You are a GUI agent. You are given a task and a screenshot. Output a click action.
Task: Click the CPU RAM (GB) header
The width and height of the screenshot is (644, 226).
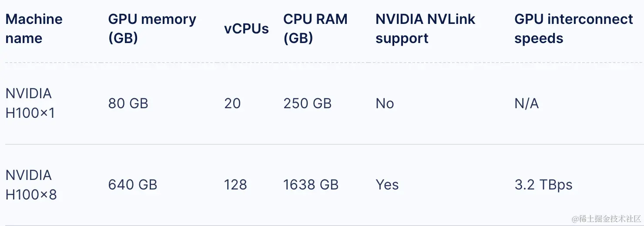click(x=315, y=29)
